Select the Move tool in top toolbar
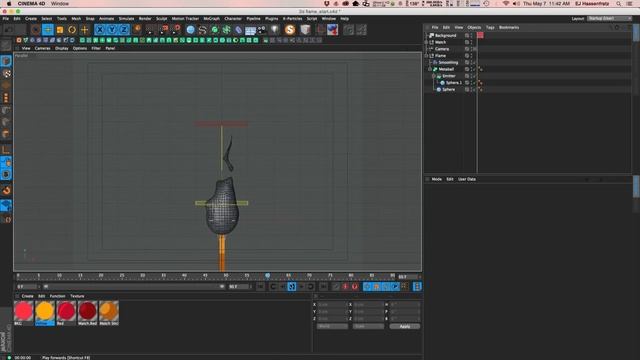 click(48, 29)
